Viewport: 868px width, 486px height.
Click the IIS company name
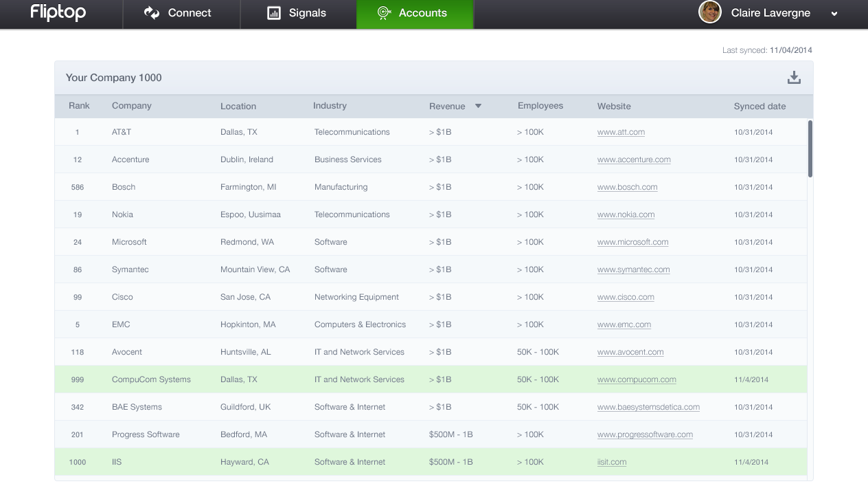(x=117, y=462)
